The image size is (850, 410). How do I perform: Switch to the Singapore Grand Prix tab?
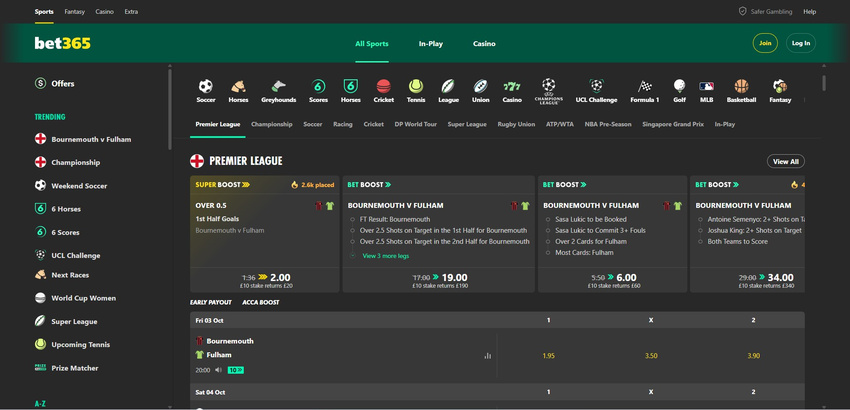click(673, 124)
